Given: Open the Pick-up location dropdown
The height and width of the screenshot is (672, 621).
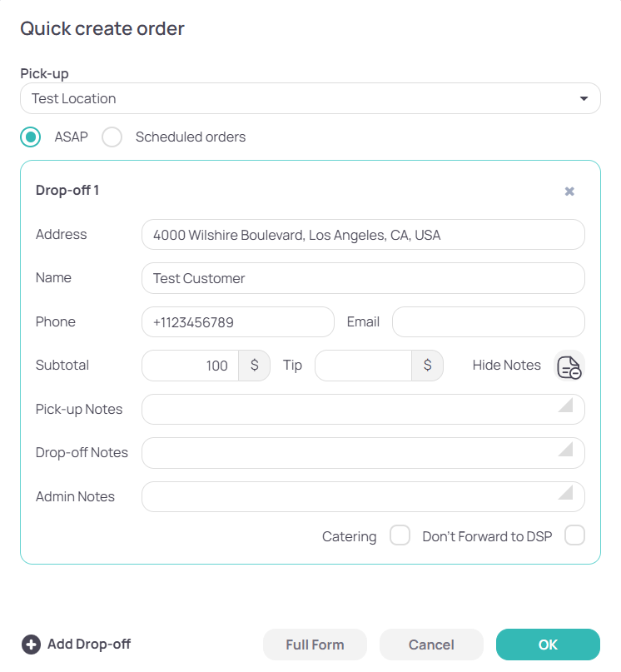Looking at the screenshot, I should 310,98.
